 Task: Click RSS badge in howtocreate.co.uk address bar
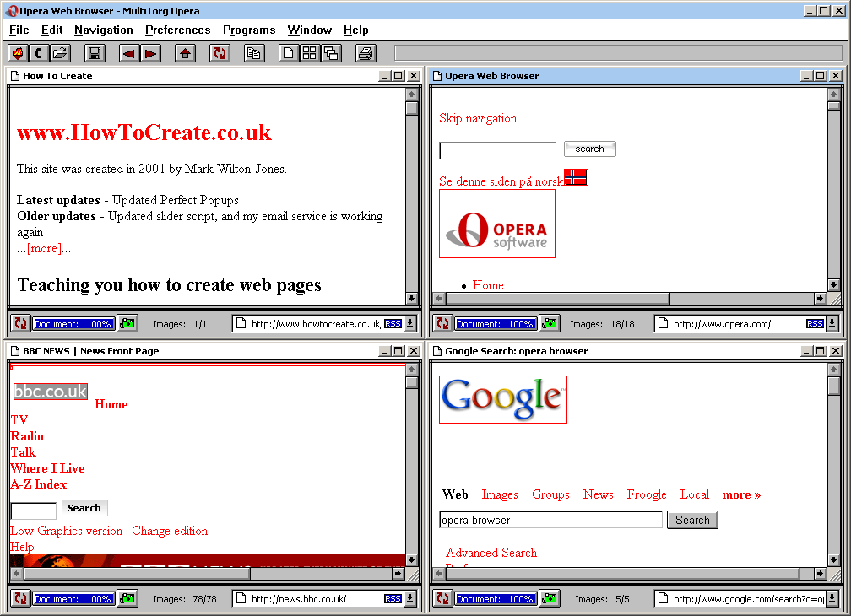click(393, 324)
